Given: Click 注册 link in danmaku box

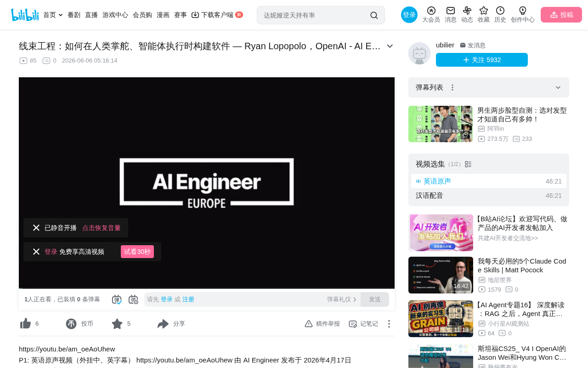Looking at the screenshot, I should tap(188, 299).
